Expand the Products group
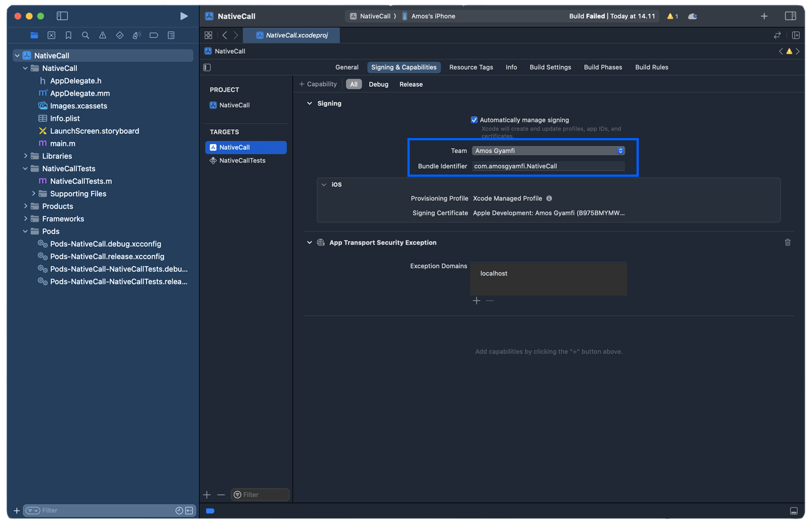The image size is (812, 527). (25, 206)
